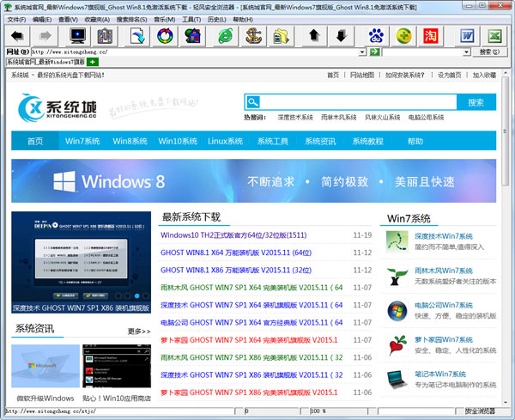This screenshot has height=420, width=515.
Task: Click the monitor icon in toolbar
Action: [77, 35]
